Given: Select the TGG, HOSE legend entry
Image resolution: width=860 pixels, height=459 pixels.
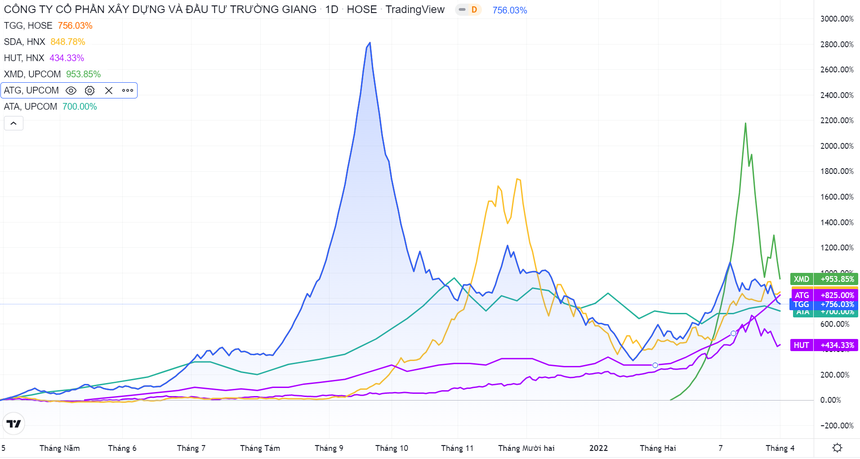Looking at the screenshot, I should (28, 25).
